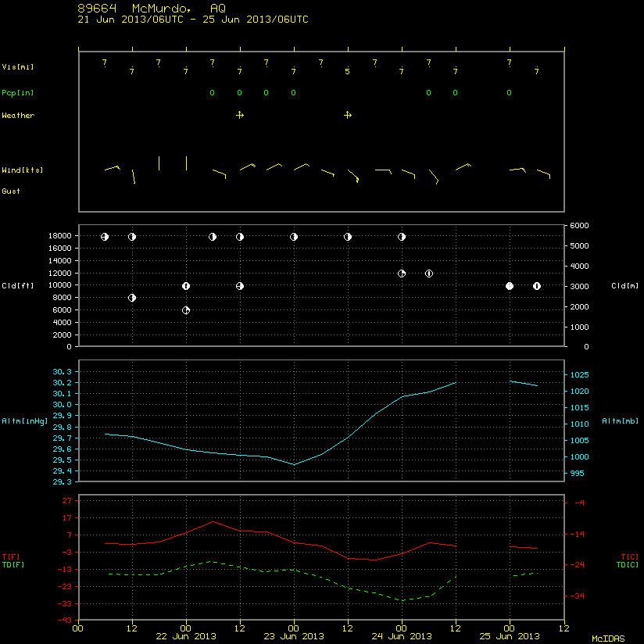
Task: Click the altimeter curve minimum at 00 UTC 23 June
Action: point(294,464)
